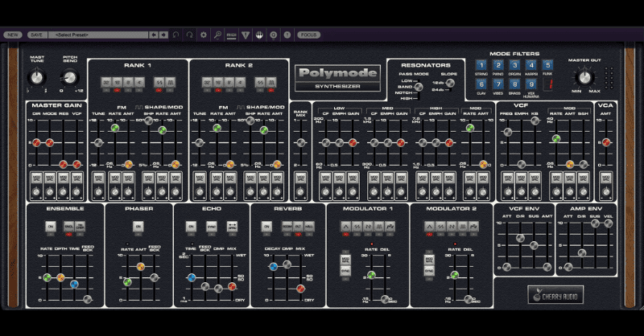
Task: Select mode filter 8 BRASS
Action: [514, 84]
